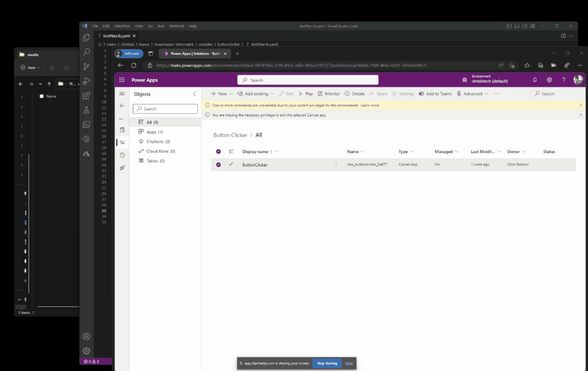The width and height of the screenshot is (588, 371).
Task: Open Objects tree view icon in sidebar
Action: (x=122, y=142)
